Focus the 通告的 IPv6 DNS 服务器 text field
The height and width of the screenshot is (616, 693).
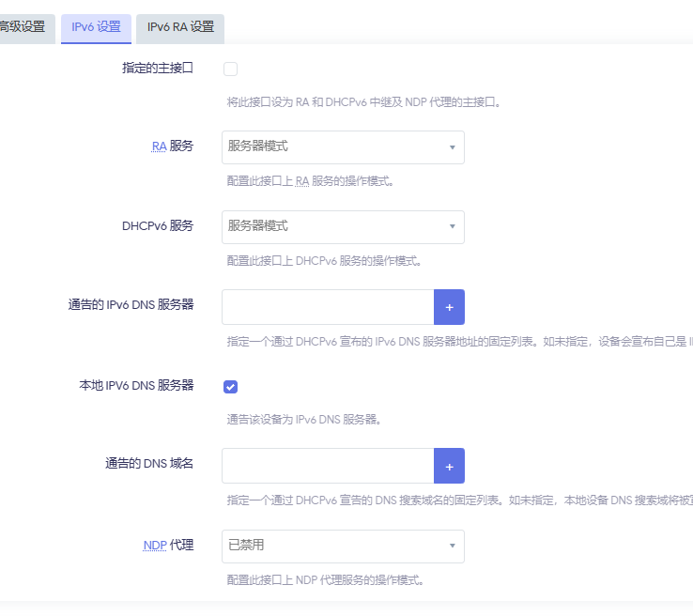(x=328, y=307)
